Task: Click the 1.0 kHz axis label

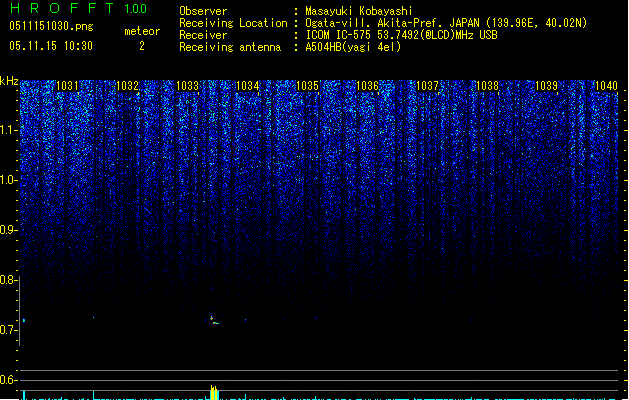Action: [9, 180]
